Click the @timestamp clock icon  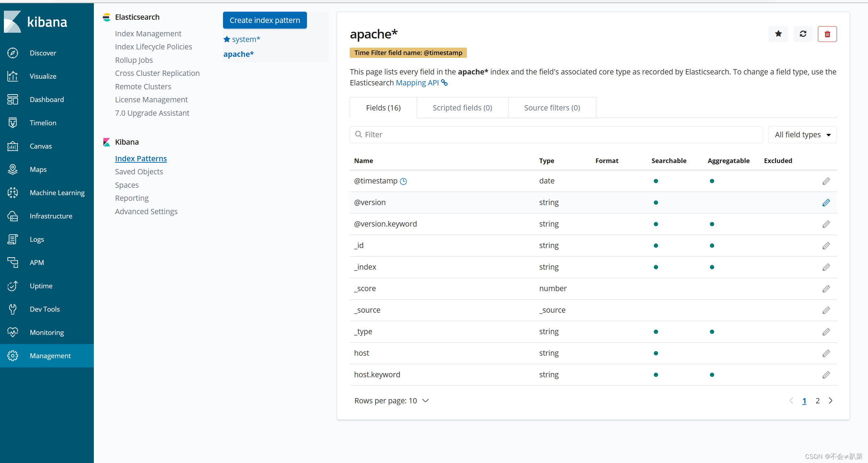403,181
